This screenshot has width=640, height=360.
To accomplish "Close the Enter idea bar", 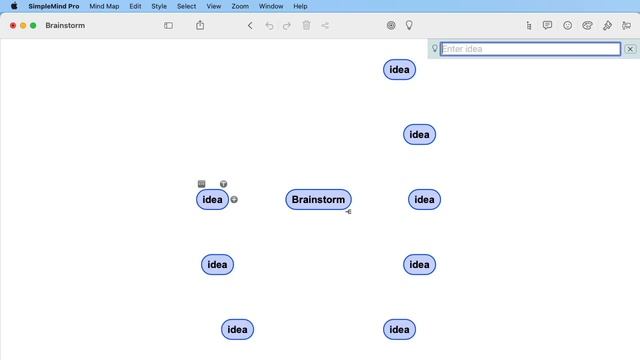I will 630,49.
